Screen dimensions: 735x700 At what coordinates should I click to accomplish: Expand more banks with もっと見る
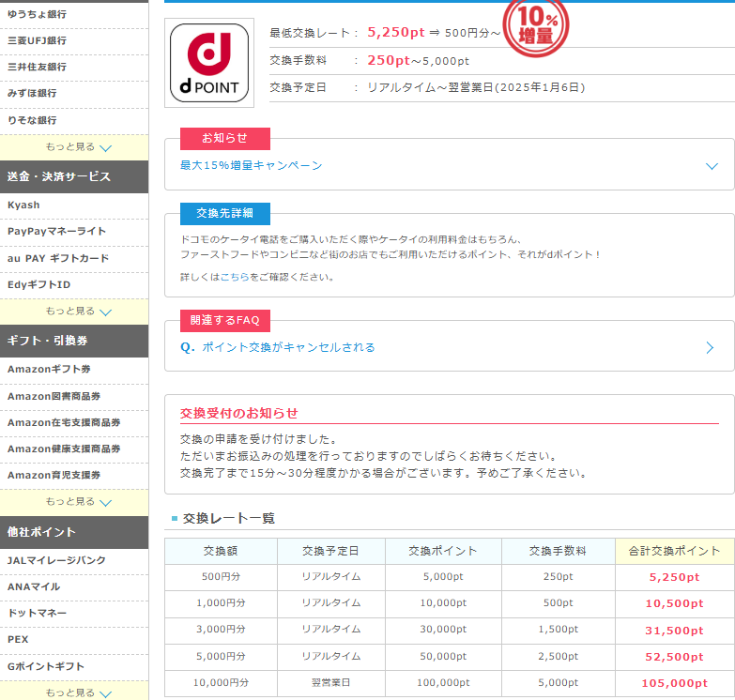79,147
